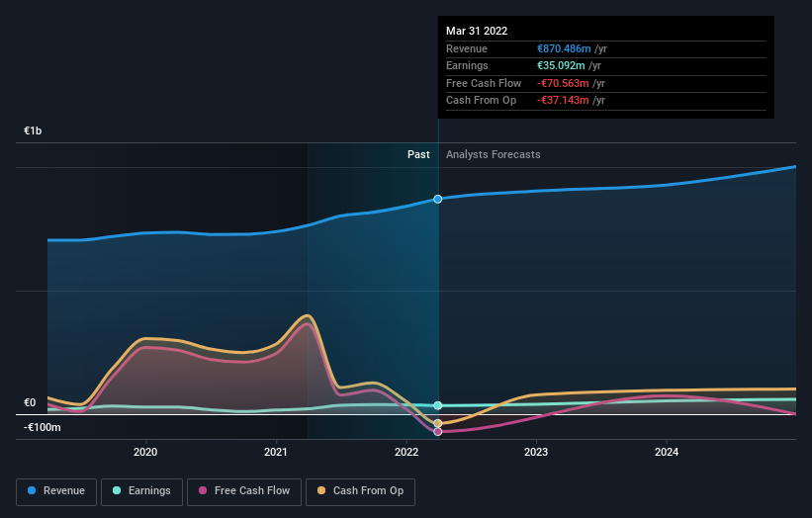
Task: Click the -€70.563m free cash flow value
Action: pyautogui.click(x=563, y=83)
